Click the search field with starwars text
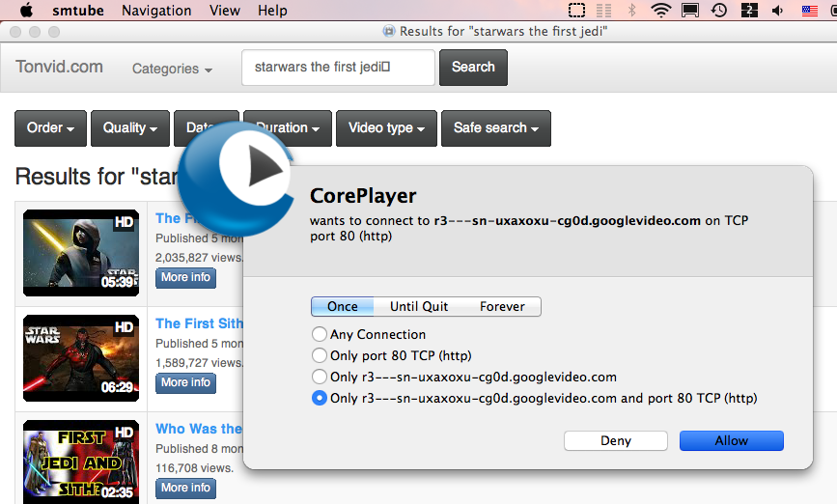Image resolution: width=837 pixels, height=504 pixels. [339, 68]
